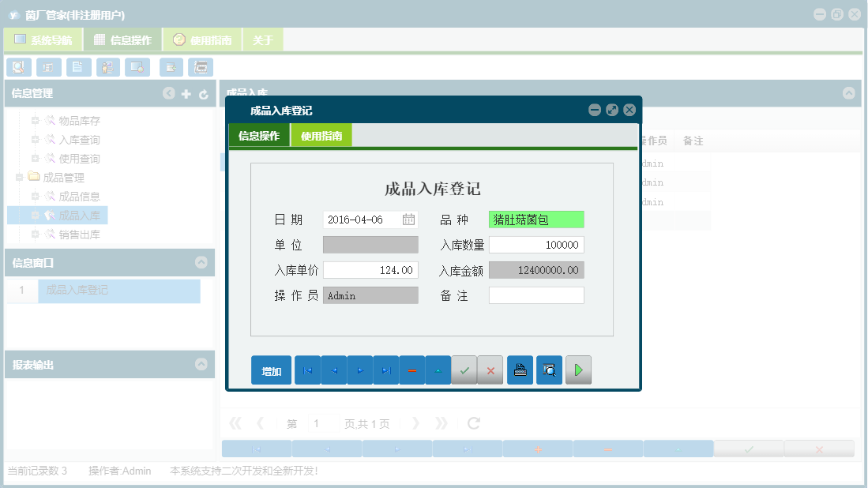Collapse the 成品入库 content panel
This screenshot has height=488, width=868.
click(x=849, y=93)
